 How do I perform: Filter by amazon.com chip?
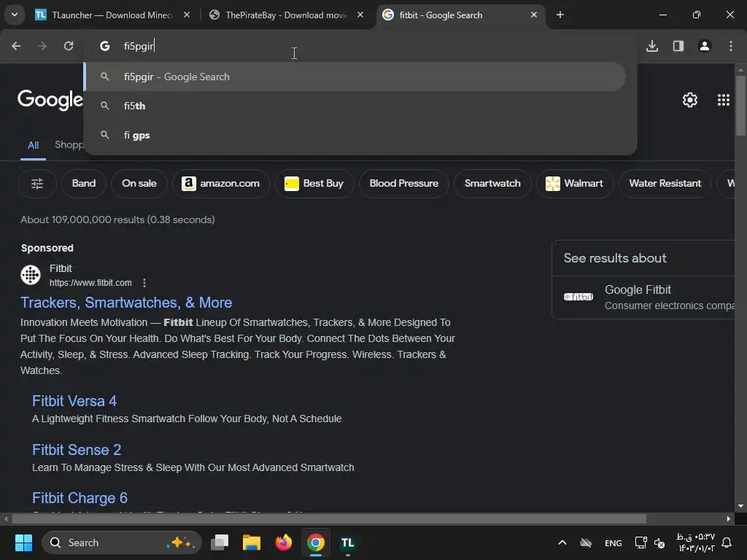221,183
